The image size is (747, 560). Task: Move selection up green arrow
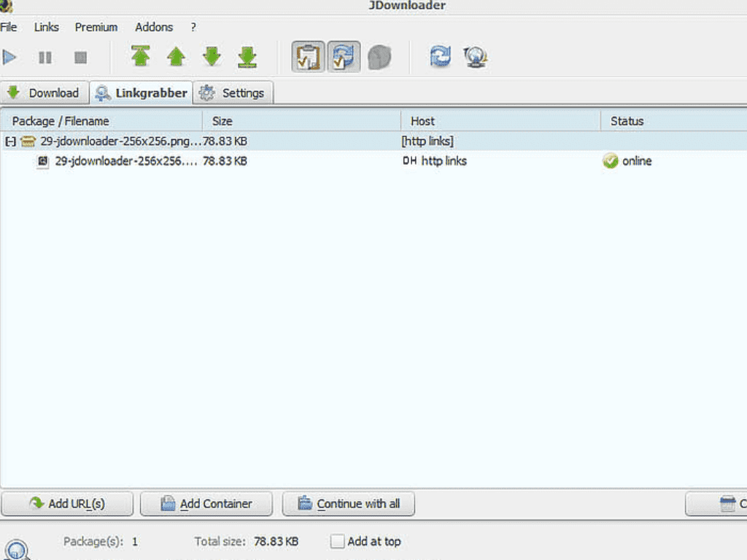click(177, 57)
